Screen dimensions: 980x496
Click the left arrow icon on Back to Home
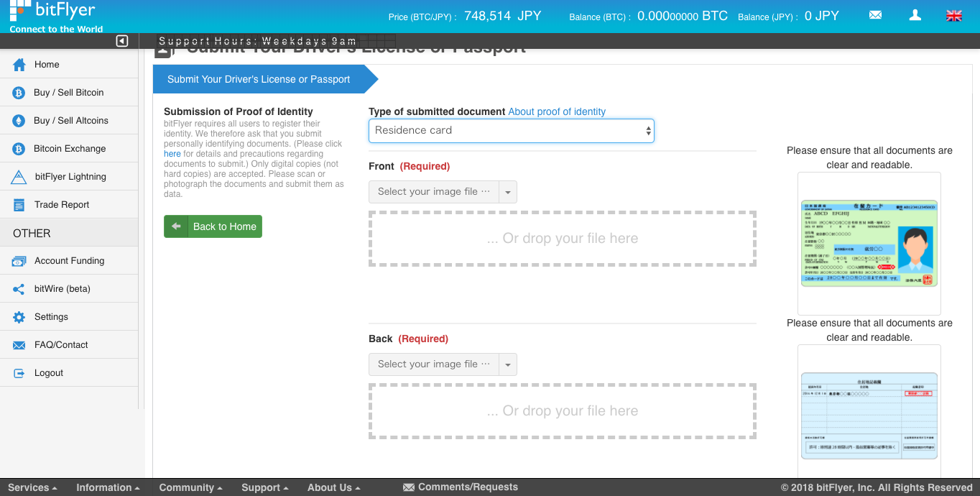[175, 226]
